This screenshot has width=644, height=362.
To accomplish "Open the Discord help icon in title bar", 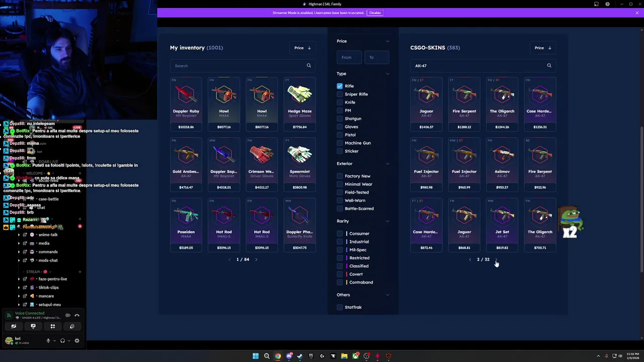I will coord(607,4).
